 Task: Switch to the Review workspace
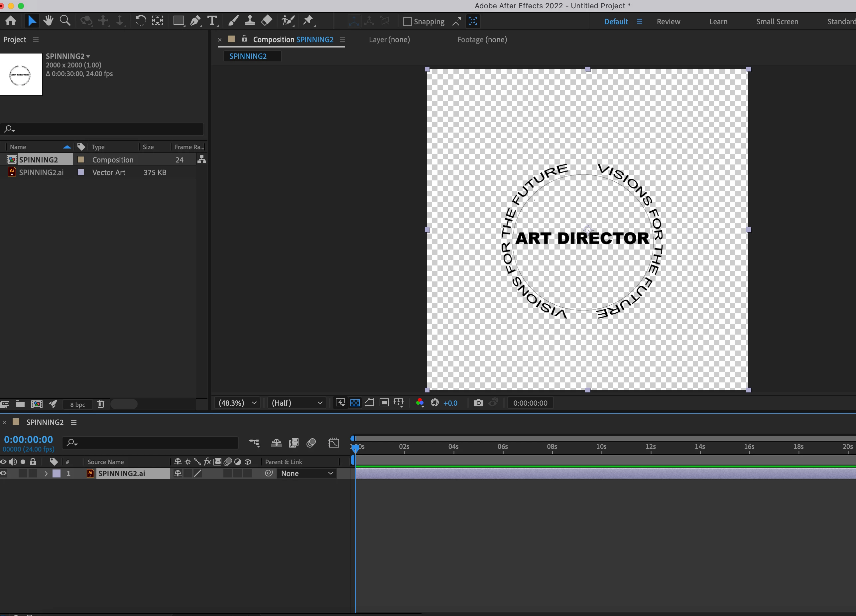tap(668, 22)
